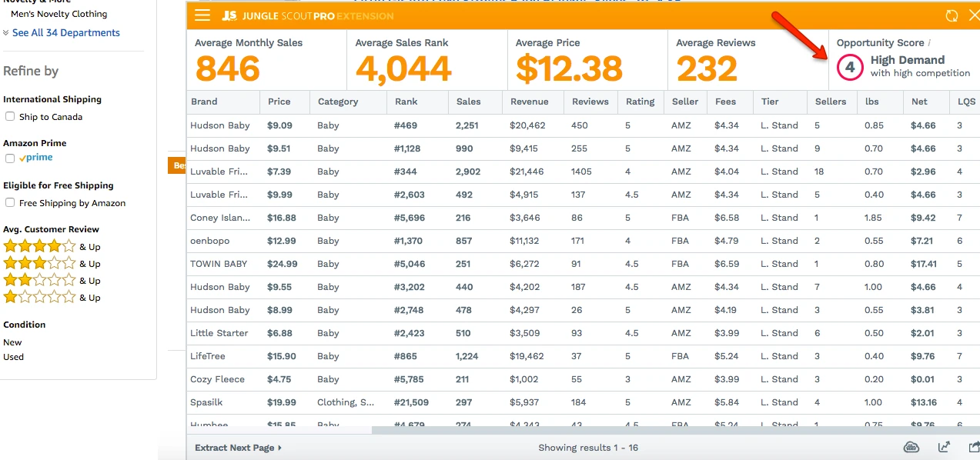Enable the Amazon Prime filter checkbox
Screen dimensions: 980x460
point(10,158)
